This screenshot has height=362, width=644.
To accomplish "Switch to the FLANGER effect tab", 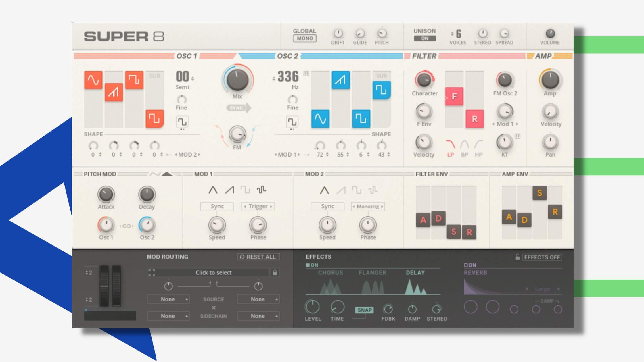I will (372, 273).
